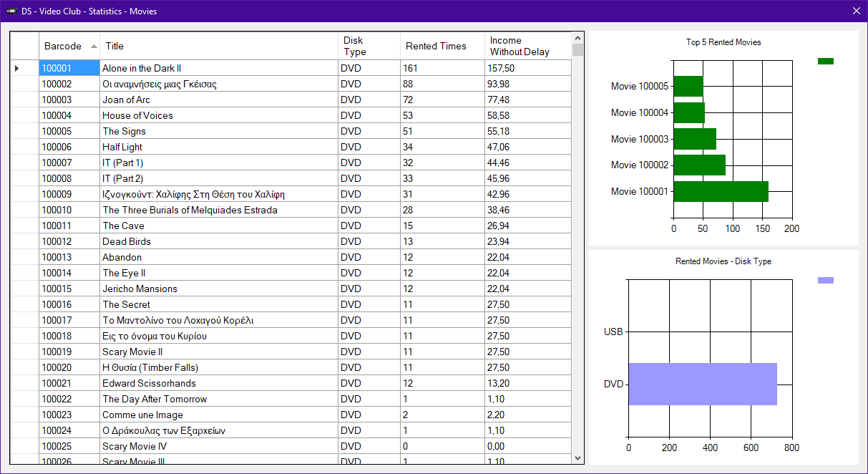
Task: Click barcode cell 100004
Action: click(69, 115)
